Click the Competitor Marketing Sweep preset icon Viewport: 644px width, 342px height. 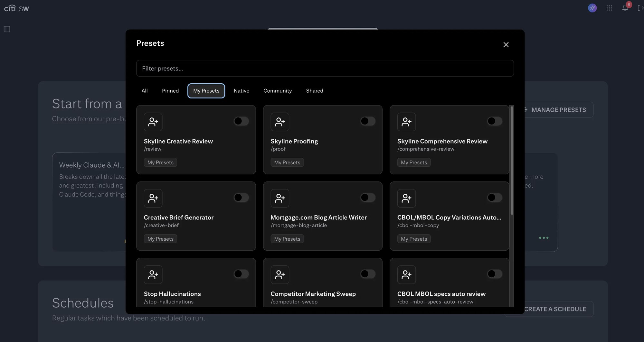point(280,274)
